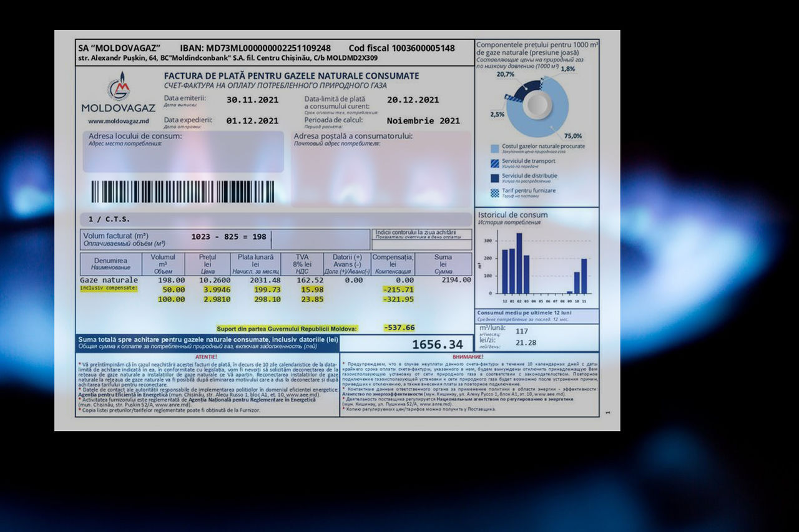799x532 pixels.
Task: Click the 'Cod fiscal 1003600005148' text
Action: (x=402, y=48)
